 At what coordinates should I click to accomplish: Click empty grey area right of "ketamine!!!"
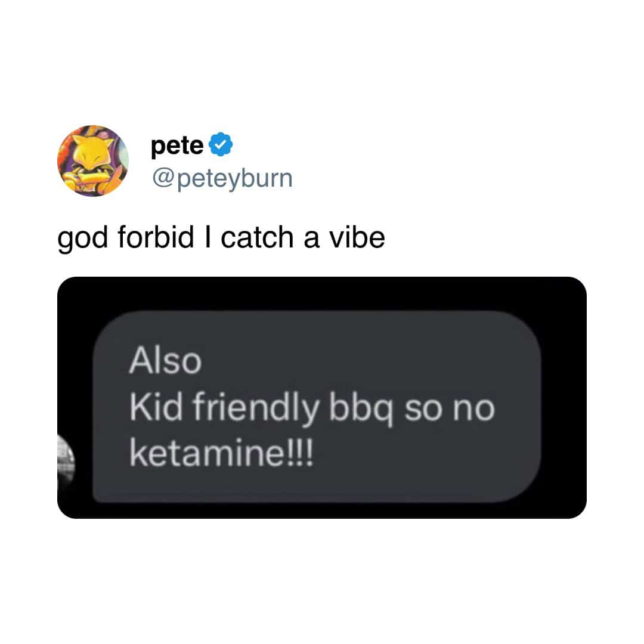tap(423, 453)
